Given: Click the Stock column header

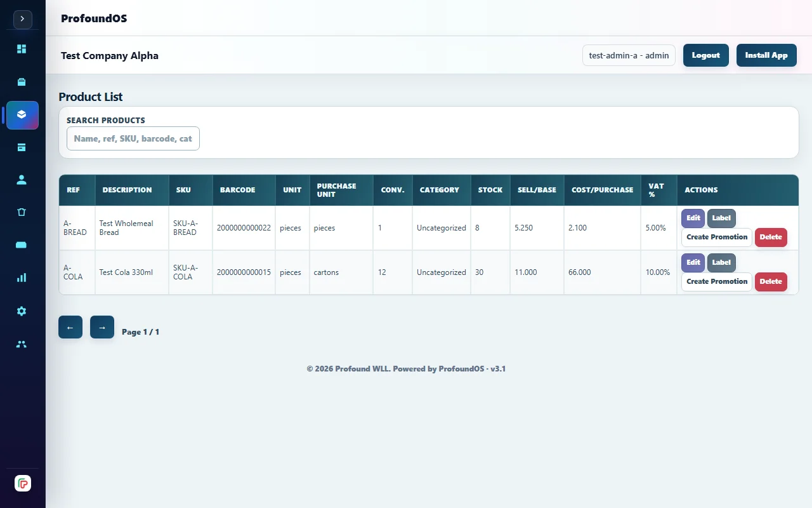Looking at the screenshot, I should (x=490, y=190).
